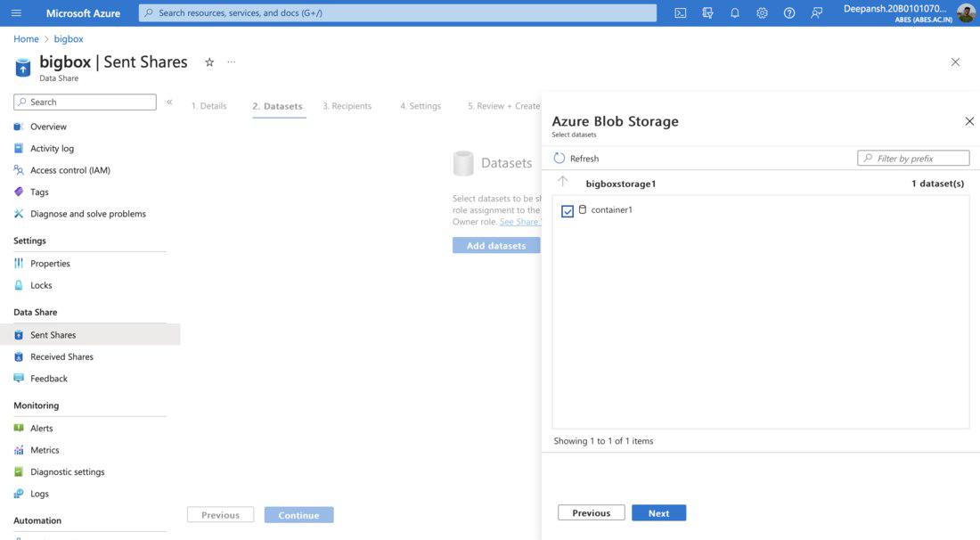Click the Refresh icon in the blob panel
980x540 pixels.
pyautogui.click(x=559, y=159)
